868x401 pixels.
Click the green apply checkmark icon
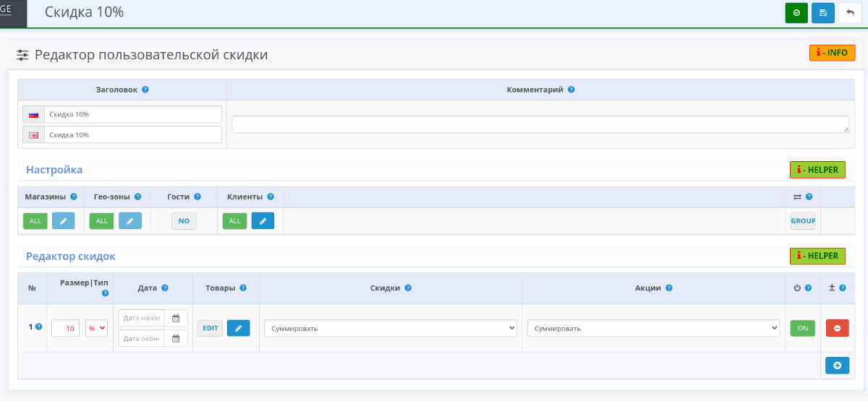coord(796,13)
